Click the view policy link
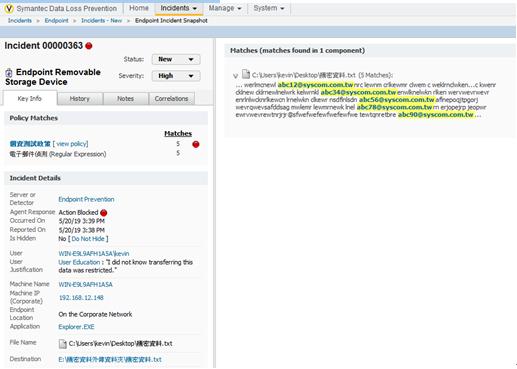 click(72, 144)
